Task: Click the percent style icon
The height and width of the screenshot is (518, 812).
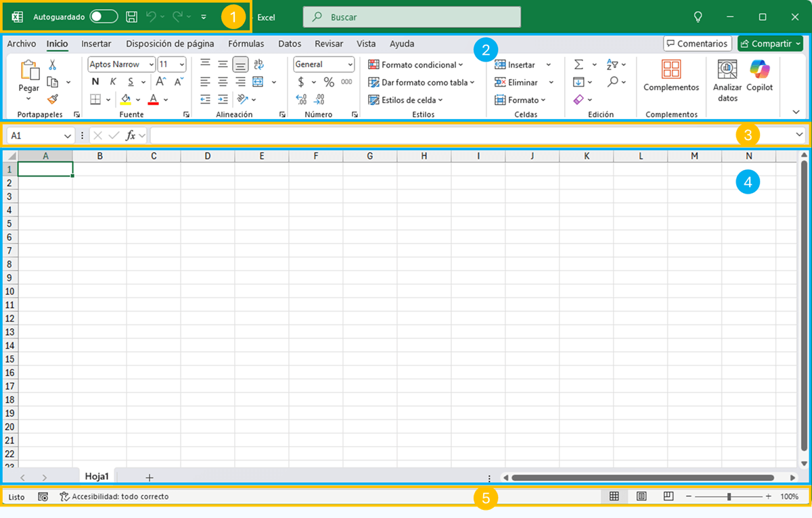Action: [329, 82]
